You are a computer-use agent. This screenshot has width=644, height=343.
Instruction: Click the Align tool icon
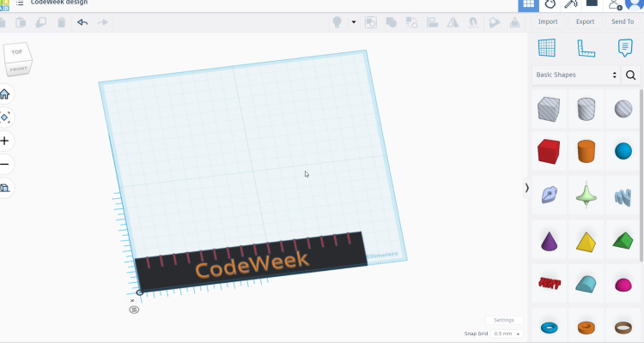[432, 22]
